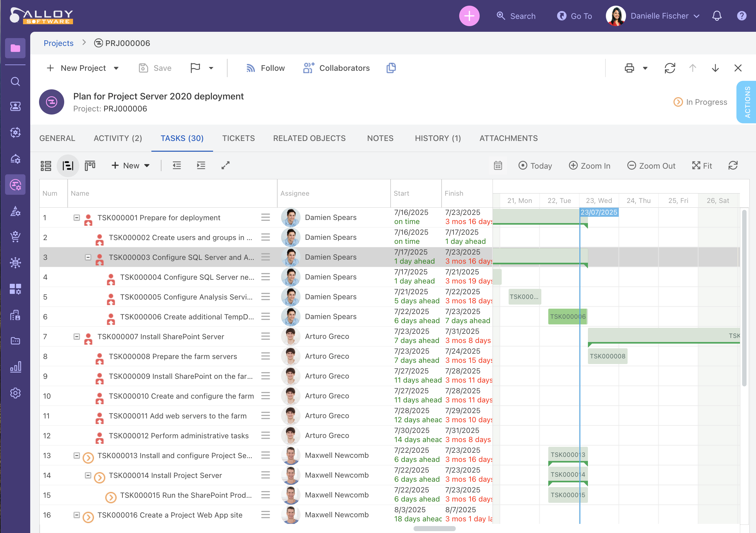
Task: Open the notifications bell
Action: coord(717,16)
